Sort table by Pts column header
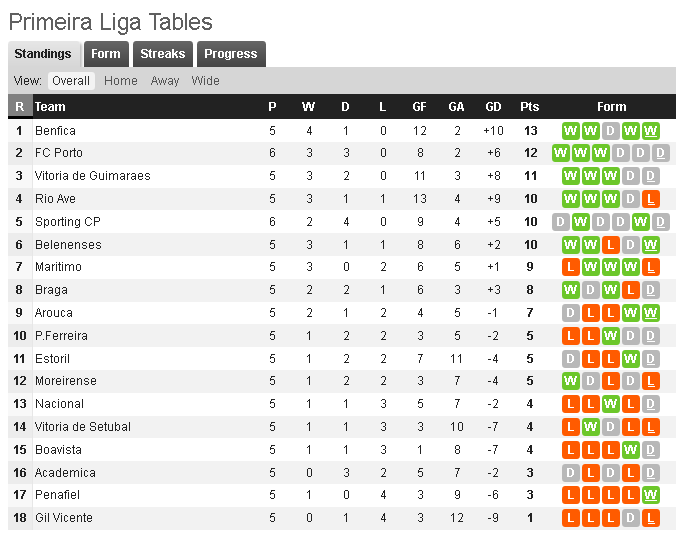 point(529,107)
